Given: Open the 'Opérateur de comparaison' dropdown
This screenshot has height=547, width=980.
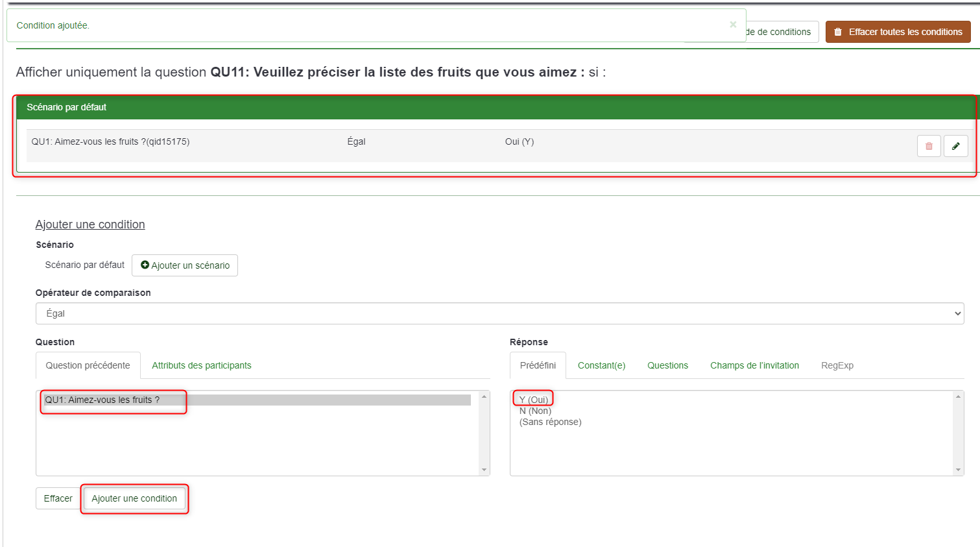Looking at the screenshot, I should 499,313.
